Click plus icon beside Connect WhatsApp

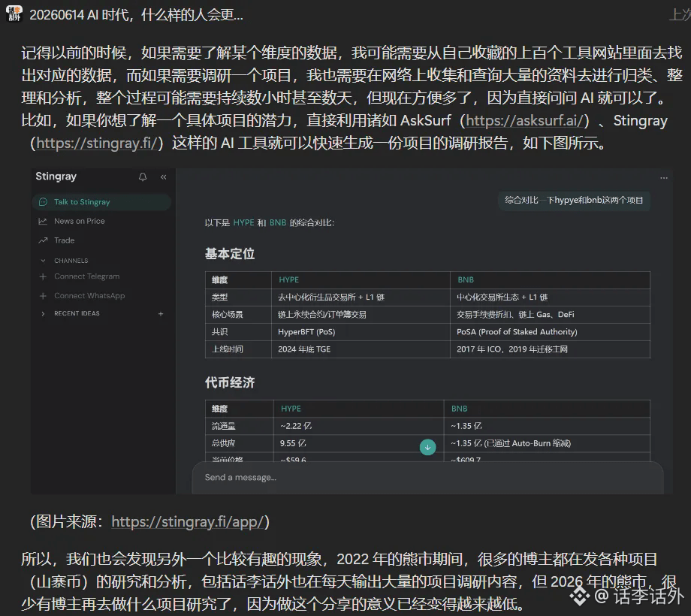[43, 296]
